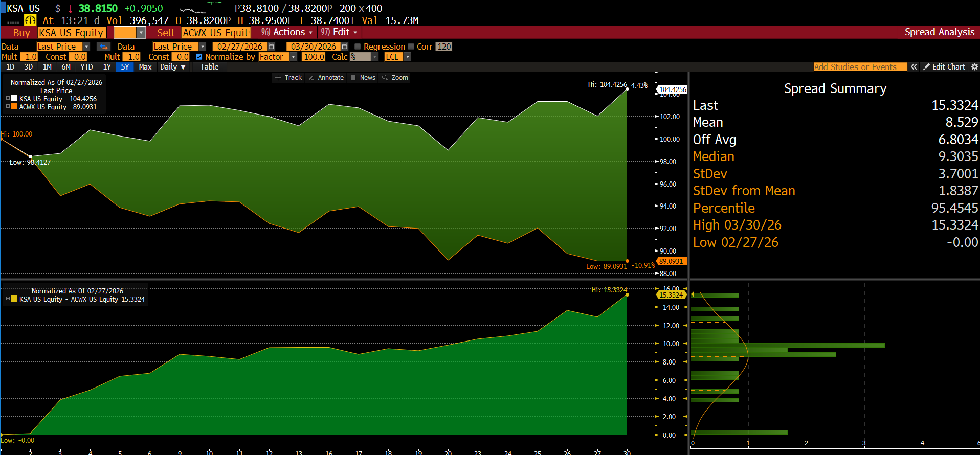Open the 97) Edit menu

pos(339,32)
